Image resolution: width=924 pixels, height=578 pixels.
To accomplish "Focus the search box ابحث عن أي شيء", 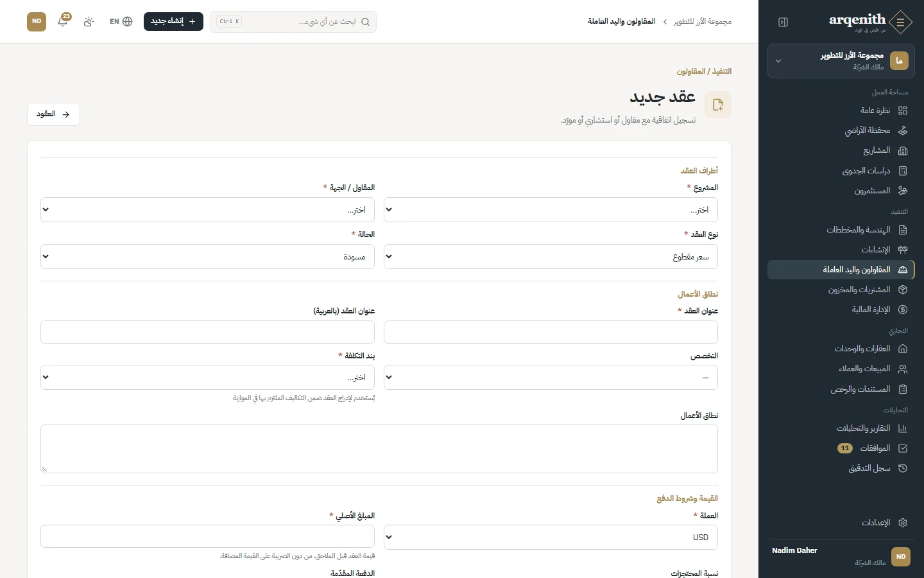I will tap(293, 22).
